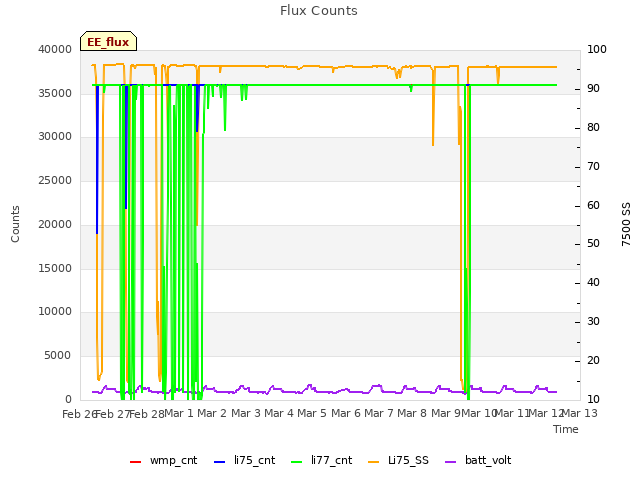Click the 100 right-axis tick label

tap(597, 49)
